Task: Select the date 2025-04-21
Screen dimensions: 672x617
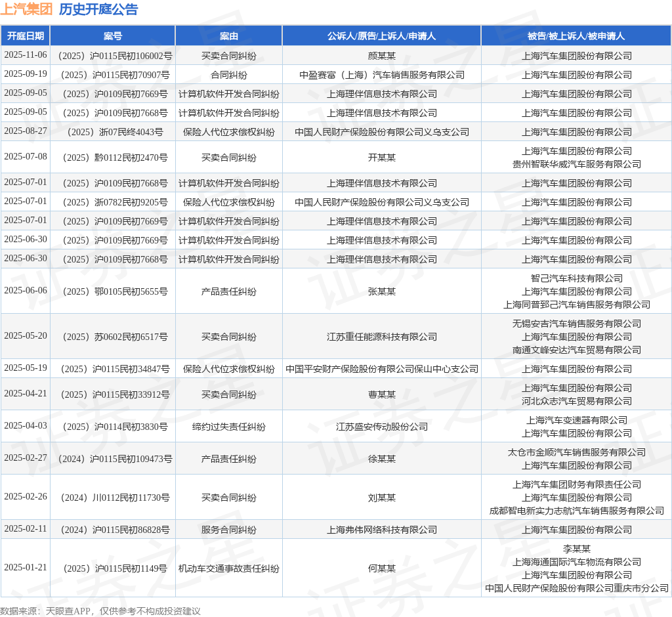Action: pos(26,394)
